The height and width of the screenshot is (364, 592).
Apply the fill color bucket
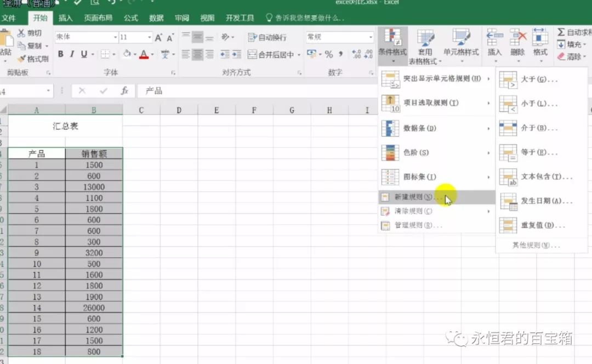tap(127, 54)
